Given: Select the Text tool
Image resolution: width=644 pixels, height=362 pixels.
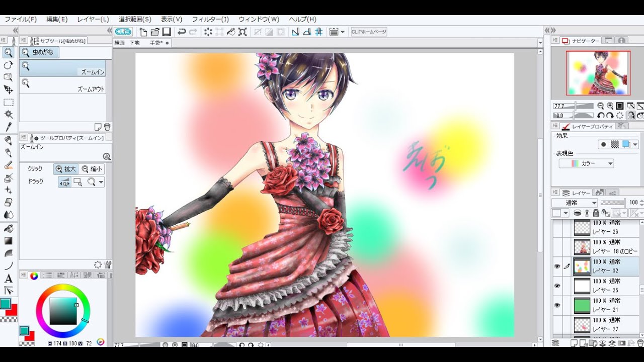Looking at the screenshot, I should [x=8, y=278].
